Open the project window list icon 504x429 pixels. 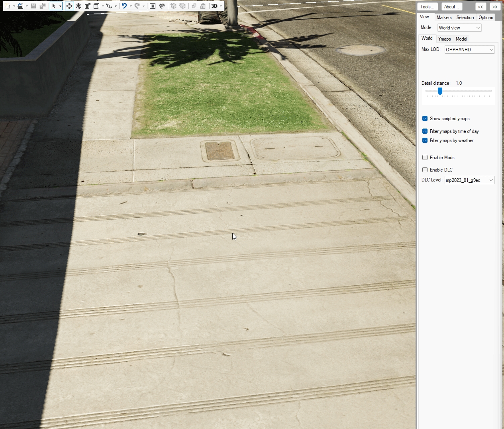tap(153, 6)
